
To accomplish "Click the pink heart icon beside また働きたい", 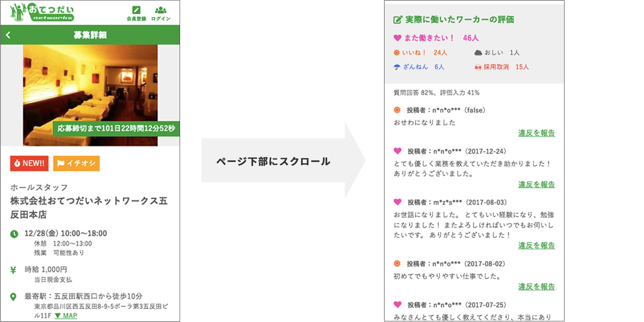I will pos(398,38).
